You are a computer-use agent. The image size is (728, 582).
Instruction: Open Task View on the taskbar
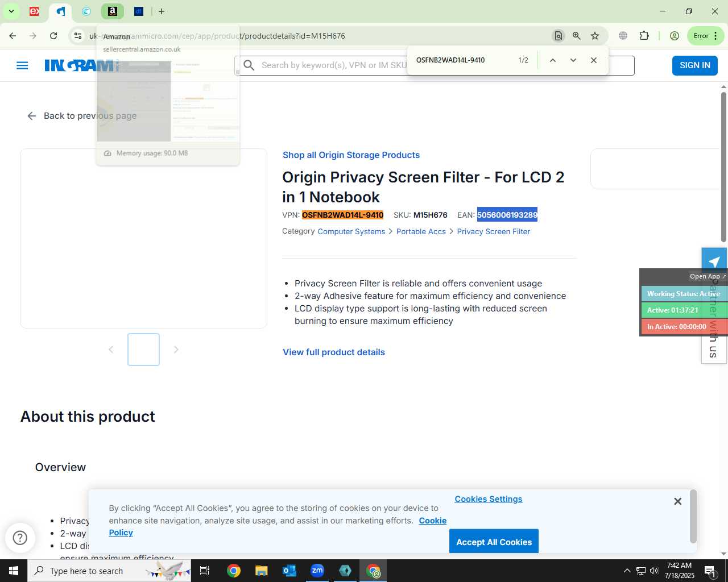[205, 571]
